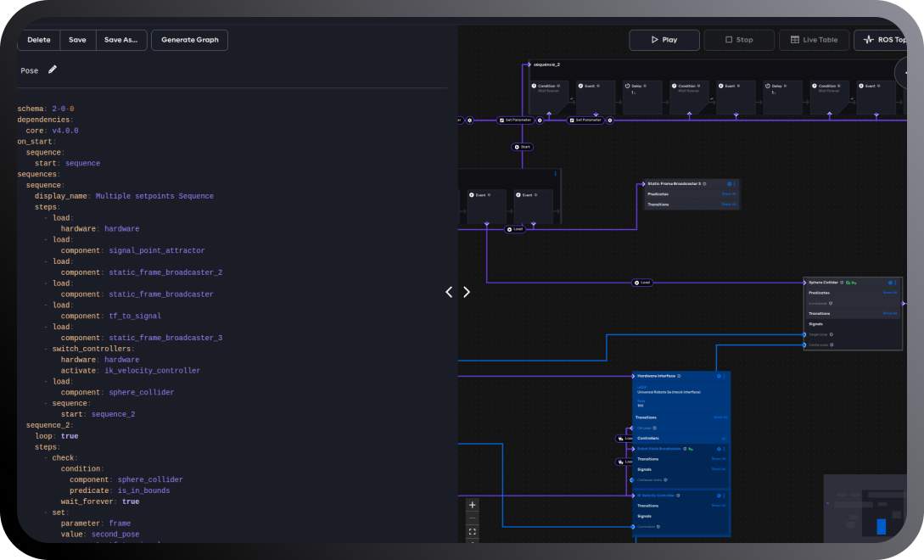Add a controller with the plus icon
This screenshot has width=924, height=560.
click(724, 439)
